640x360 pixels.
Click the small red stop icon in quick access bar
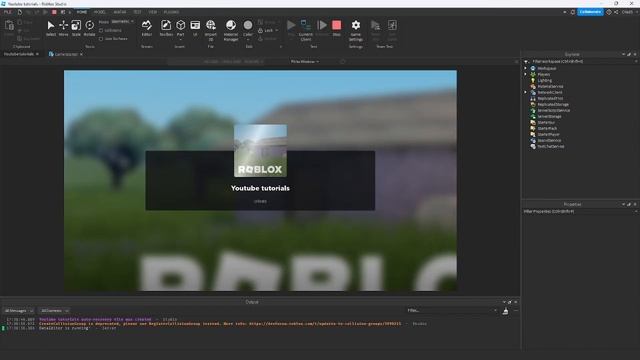tap(54, 12)
